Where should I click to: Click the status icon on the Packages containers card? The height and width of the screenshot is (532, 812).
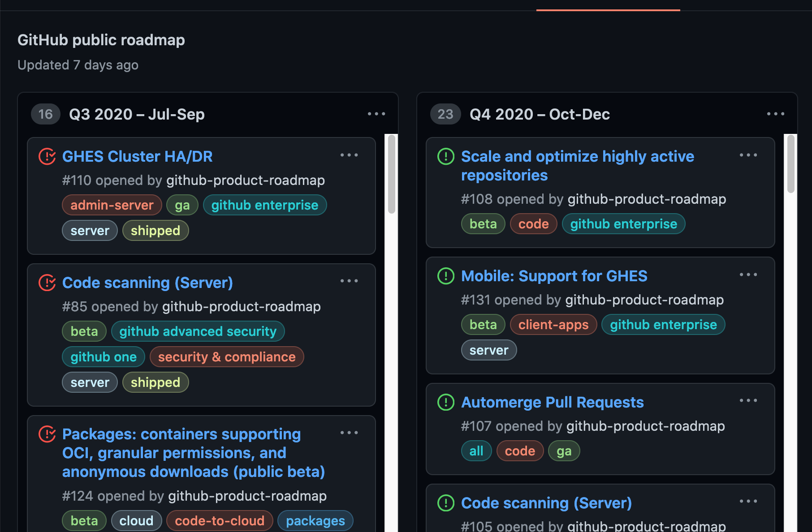[x=47, y=434]
